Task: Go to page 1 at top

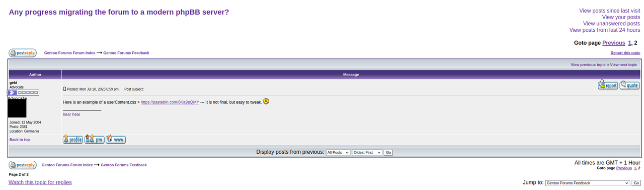Action: [629, 43]
